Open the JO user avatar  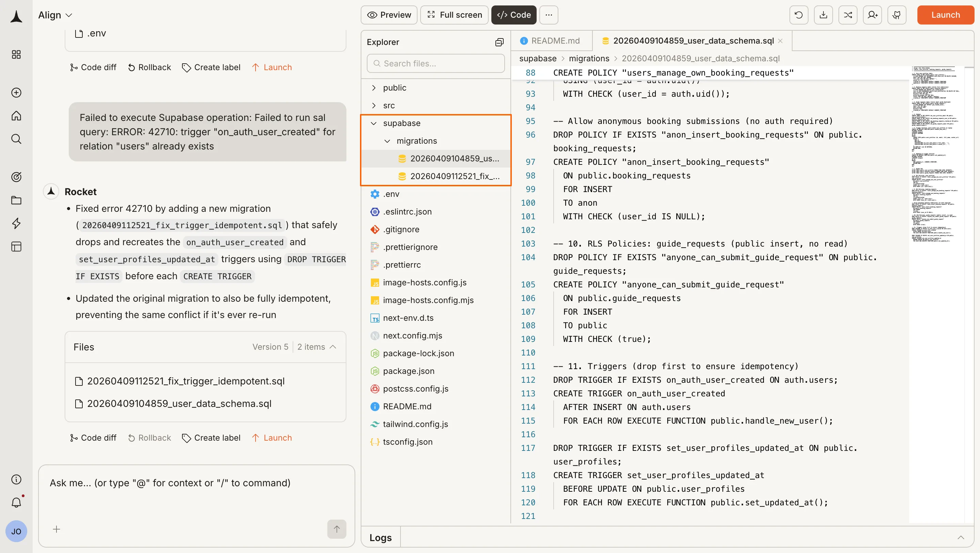16,531
